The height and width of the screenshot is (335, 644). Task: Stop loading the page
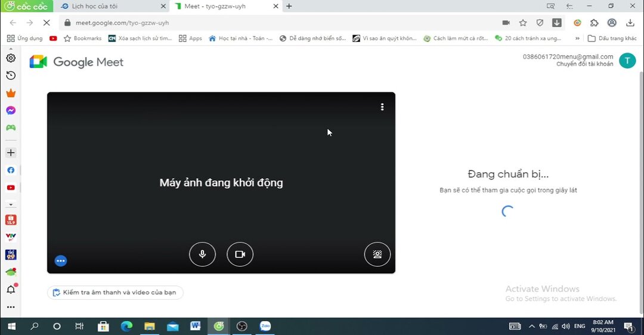[x=47, y=23]
